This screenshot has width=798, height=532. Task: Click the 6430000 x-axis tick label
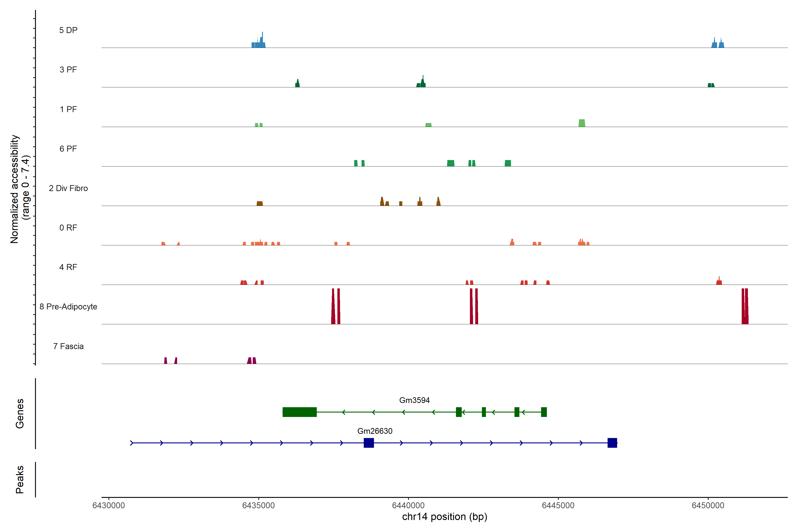click(109, 505)
